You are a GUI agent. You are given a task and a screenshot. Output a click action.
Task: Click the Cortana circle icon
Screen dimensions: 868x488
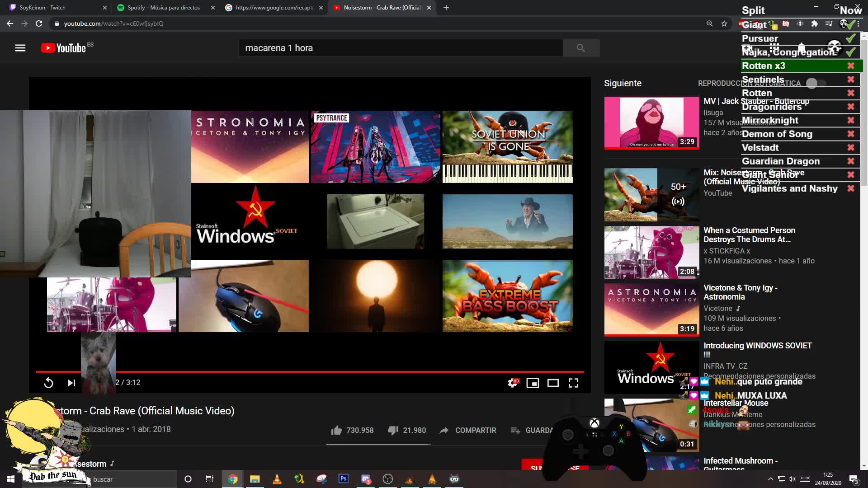click(x=188, y=479)
